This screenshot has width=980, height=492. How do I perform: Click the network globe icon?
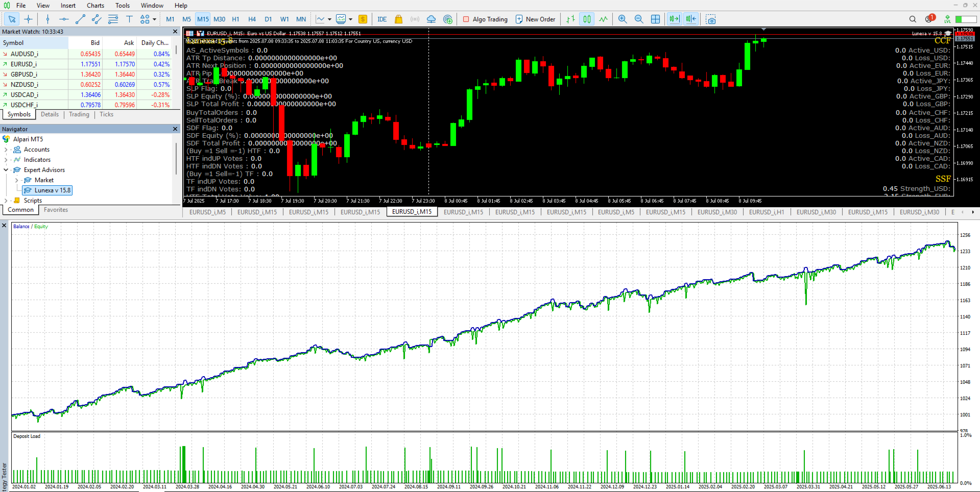(448, 19)
